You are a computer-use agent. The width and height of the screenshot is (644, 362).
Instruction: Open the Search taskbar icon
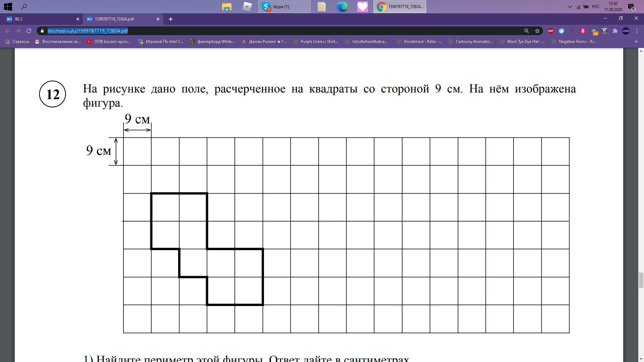click(x=24, y=6)
